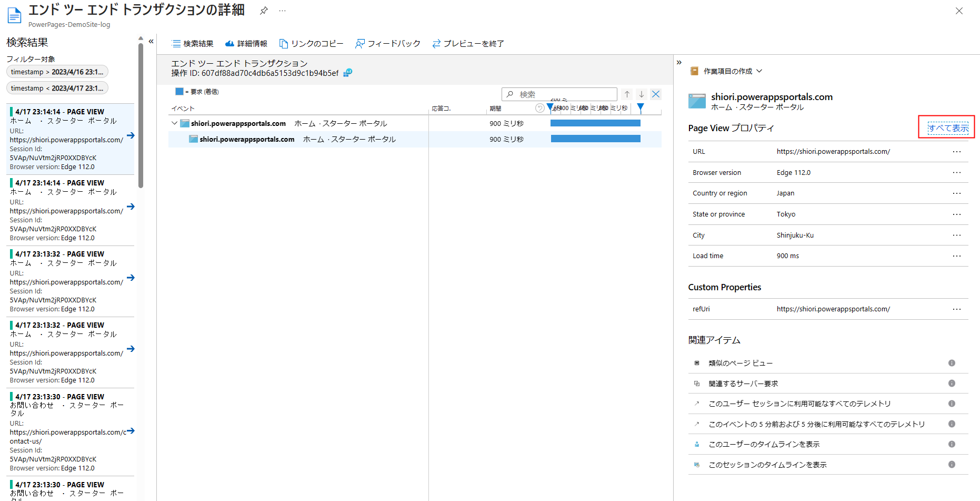Open the ellipsis menu for the URL property
The image size is (980, 501).
957,152
